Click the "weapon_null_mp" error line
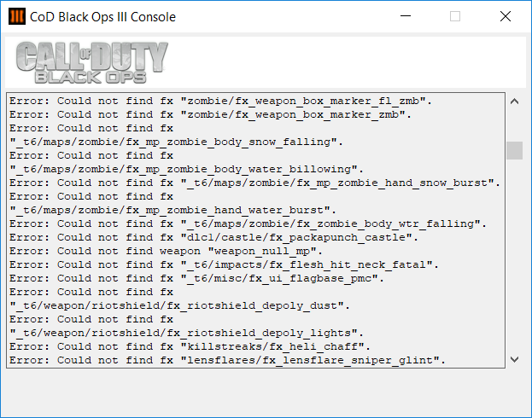Image resolution: width=532 pixels, height=418 pixels. (167, 251)
